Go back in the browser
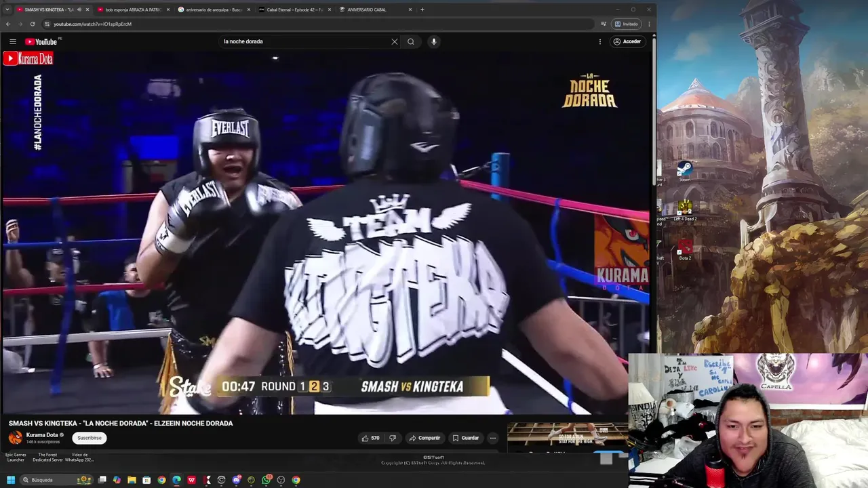The width and height of the screenshot is (868, 488). tap(8, 24)
